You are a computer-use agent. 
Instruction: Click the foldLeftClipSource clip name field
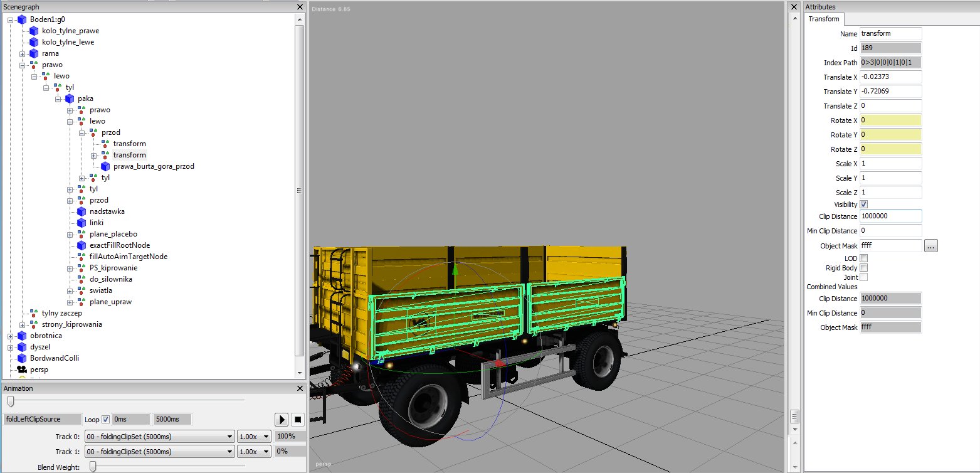(42, 419)
